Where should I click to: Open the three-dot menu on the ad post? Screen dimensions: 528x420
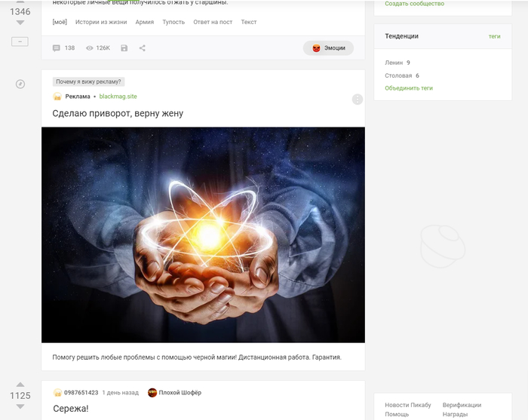(358, 100)
